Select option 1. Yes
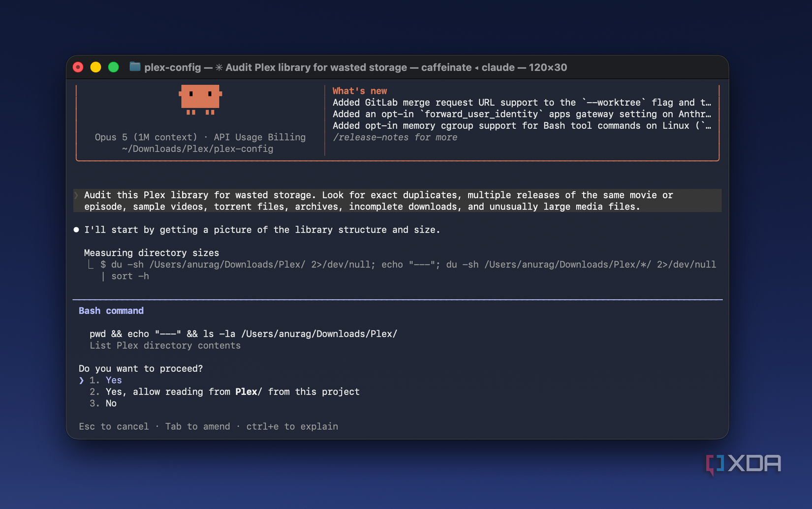The width and height of the screenshot is (812, 509). pyautogui.click(x=105, y=380)
